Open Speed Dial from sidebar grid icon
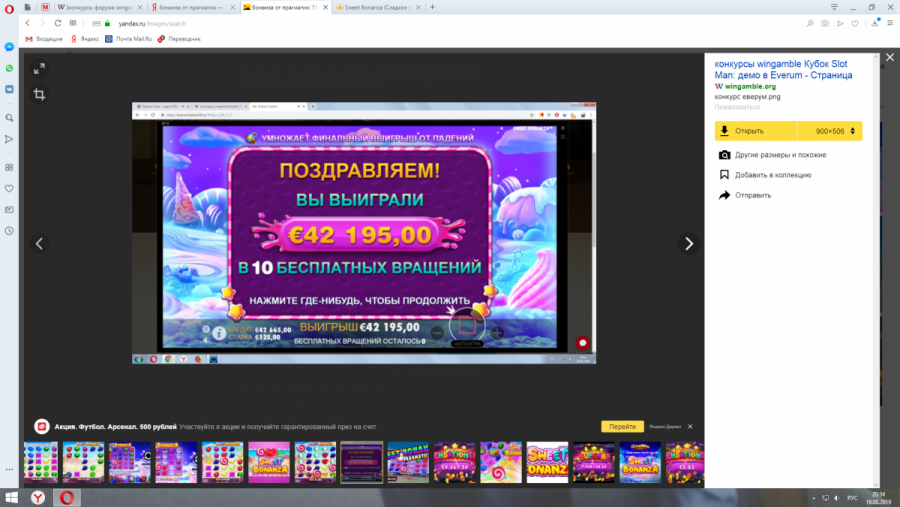 pos(9,167)
